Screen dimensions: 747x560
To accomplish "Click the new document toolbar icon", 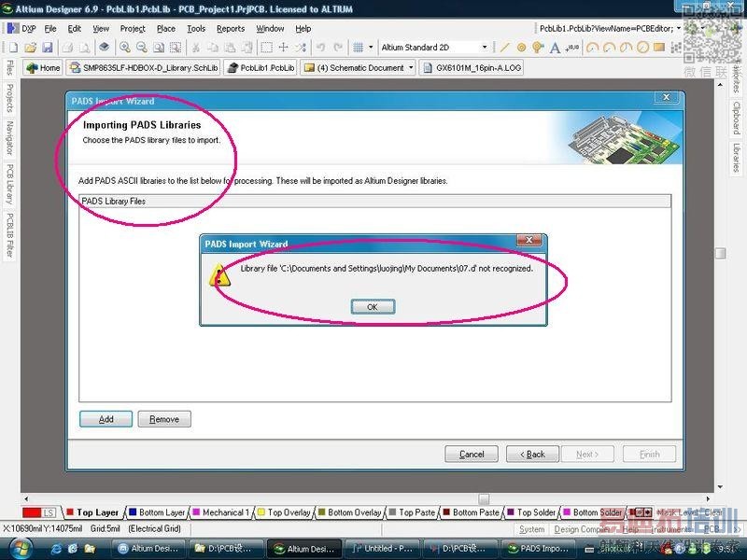I will pyautogui.click(x=13, y=48).
